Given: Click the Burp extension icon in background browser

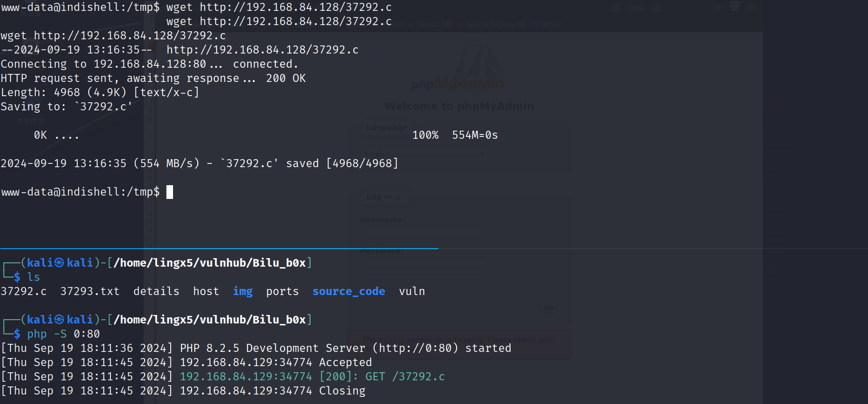Looking at the screenshot, I should pyautogui.click(x=735, y=6).
